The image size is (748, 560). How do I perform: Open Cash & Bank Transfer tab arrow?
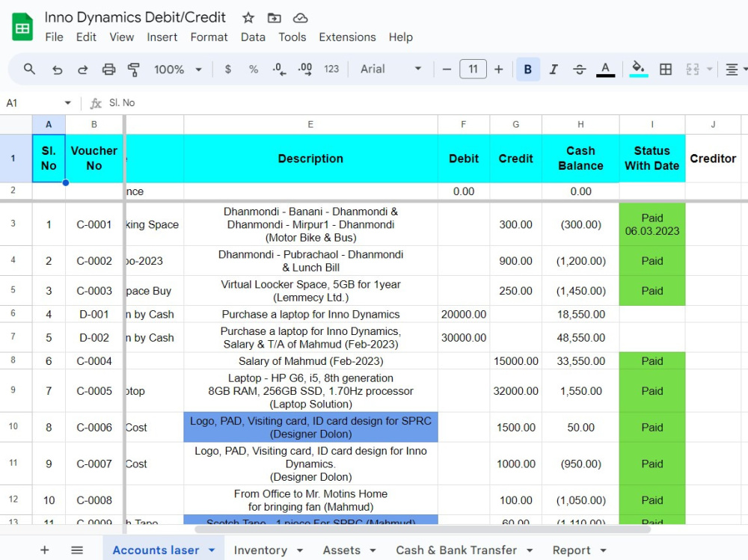click(x=530, y=550)
